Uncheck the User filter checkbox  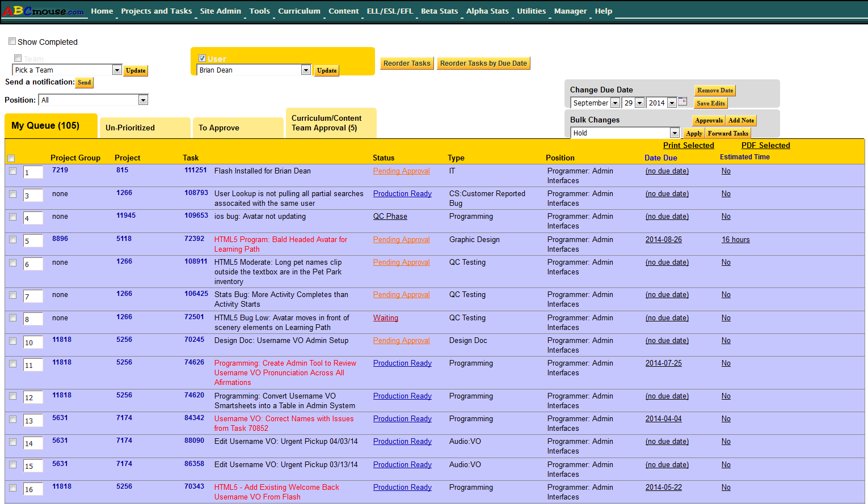(x=202, y=58)
